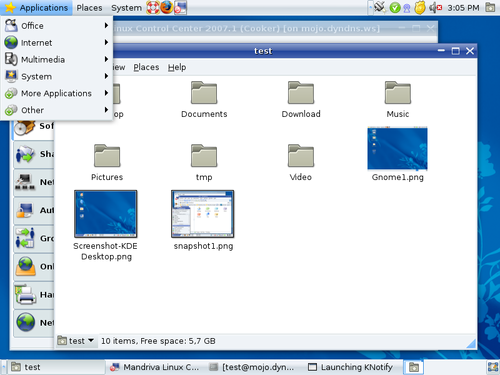Viewport: 500px width, 375px height.
Task: Select the Hardware printer icon in Control Center
Action: tap(25, 295)
